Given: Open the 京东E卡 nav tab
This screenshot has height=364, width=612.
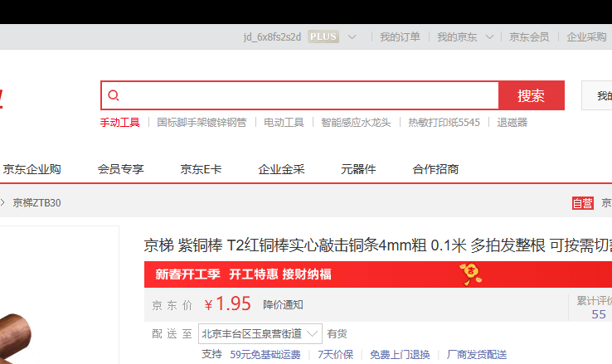Looking at the screenshot, I should [201, 169].
